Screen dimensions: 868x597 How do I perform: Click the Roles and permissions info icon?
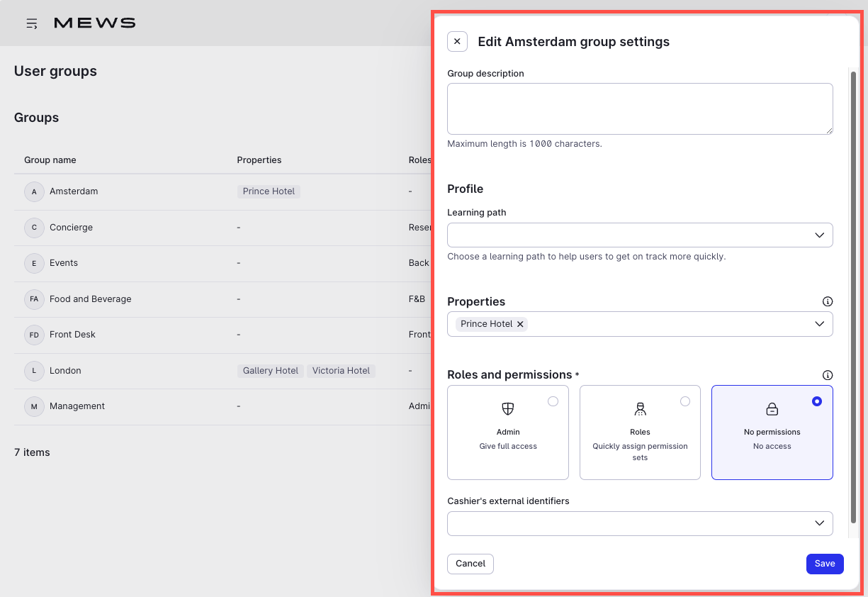click(827, 375)
